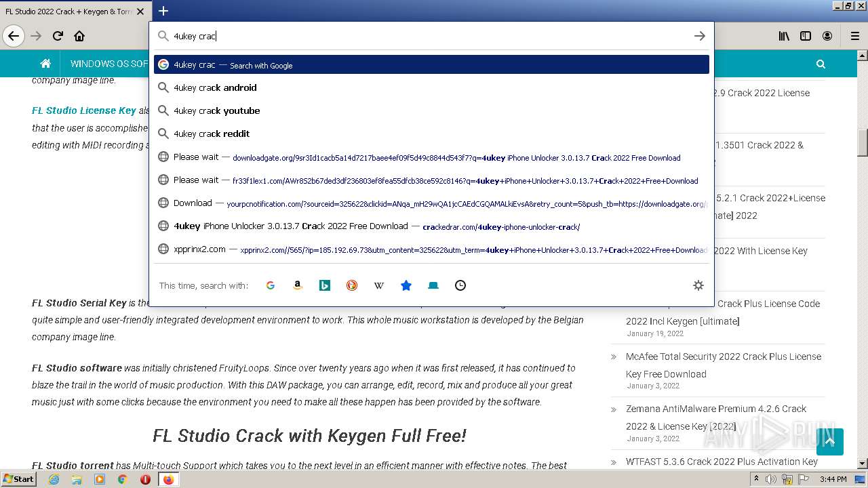Open Firefox account icon
This screenshot has width=868, height=488.
pos(827,36)
